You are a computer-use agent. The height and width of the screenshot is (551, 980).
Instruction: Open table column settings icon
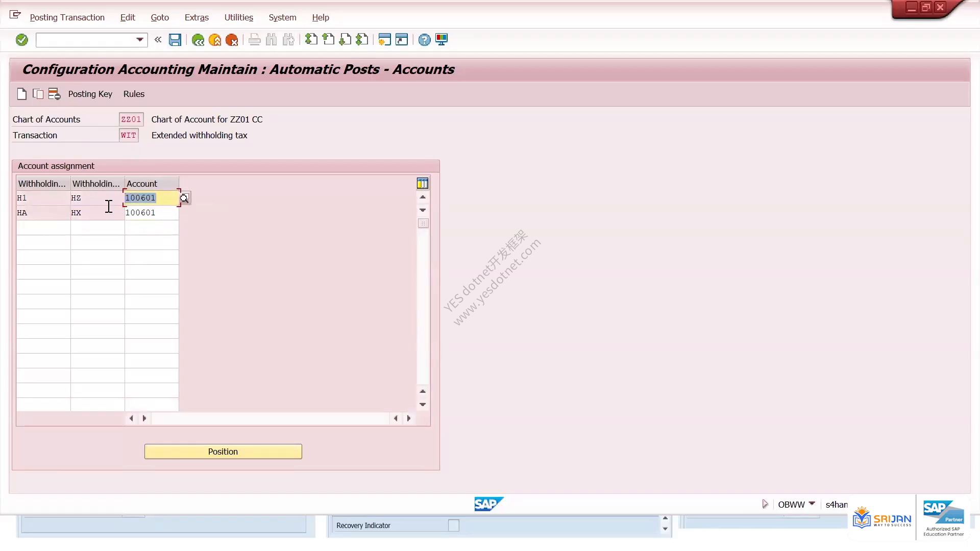click(423, 184)
